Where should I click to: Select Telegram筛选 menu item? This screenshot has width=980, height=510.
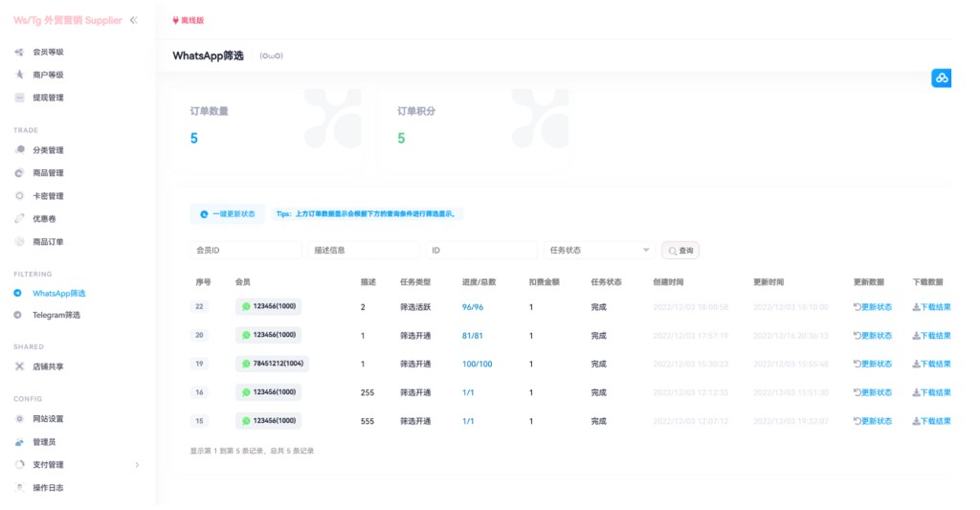tap(56, 315)
